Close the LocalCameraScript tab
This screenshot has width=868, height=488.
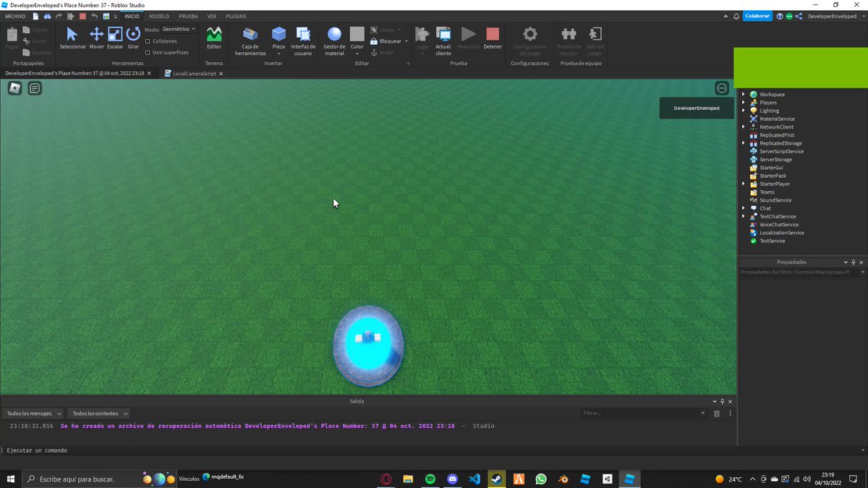coord(221,73)
